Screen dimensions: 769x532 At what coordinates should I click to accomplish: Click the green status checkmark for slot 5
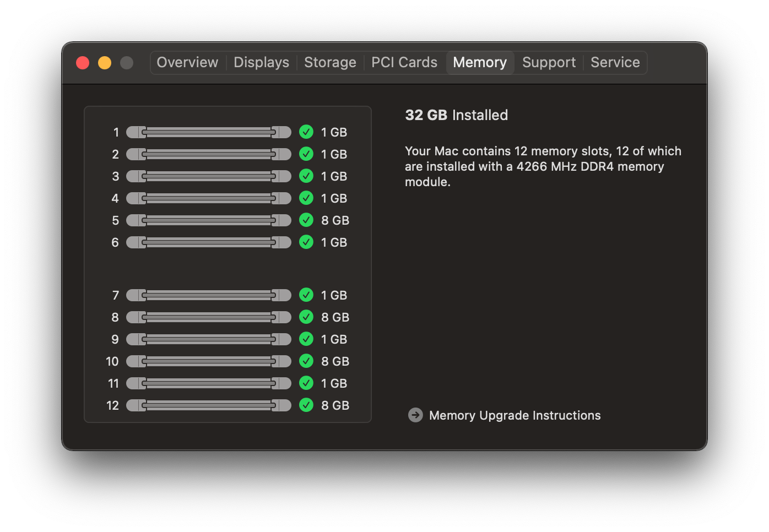[306, 220]
